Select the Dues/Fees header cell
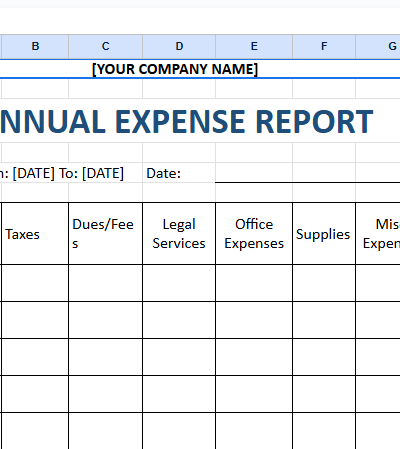 click(x=106, y=234)
